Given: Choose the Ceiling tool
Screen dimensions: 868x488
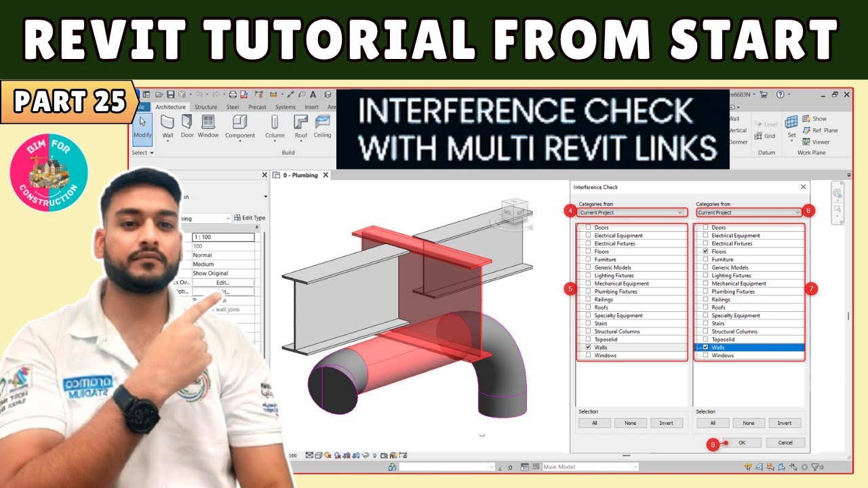Looking at the screenshot, I should (x=323, y=127).
